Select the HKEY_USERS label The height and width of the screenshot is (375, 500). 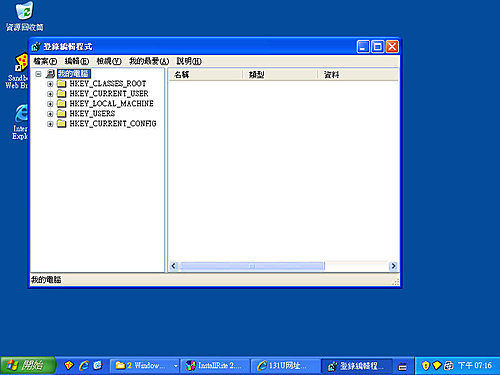pos(92,113)
